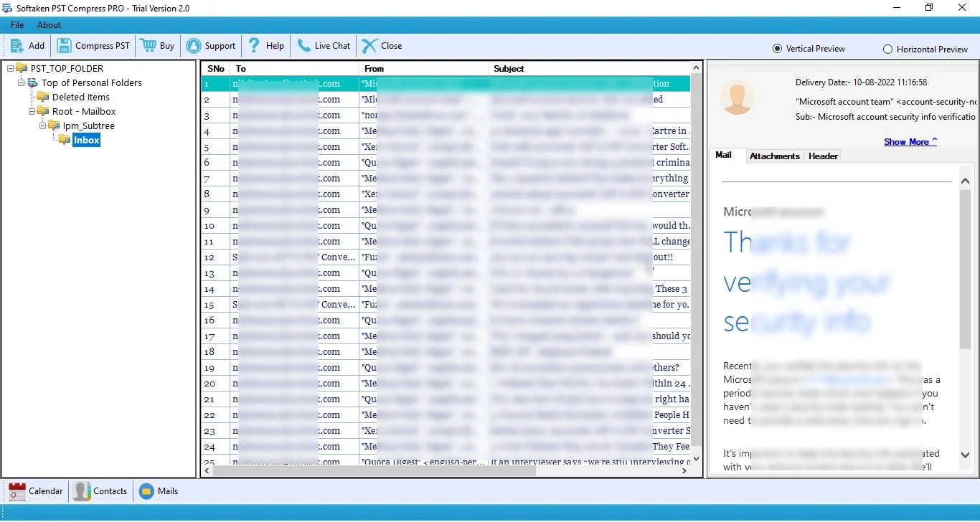Click the Close toolbar icon

tap(369, 45)
